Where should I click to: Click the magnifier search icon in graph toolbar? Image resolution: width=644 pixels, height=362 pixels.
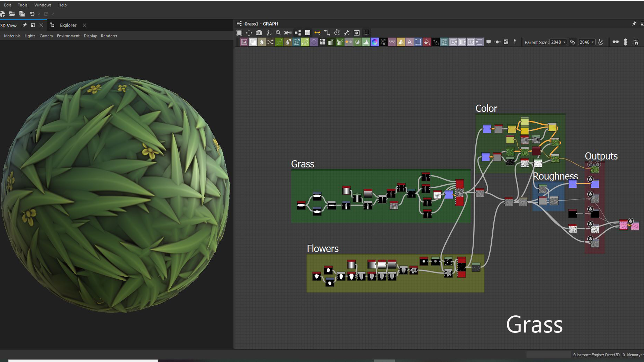[x=278, y=33]
